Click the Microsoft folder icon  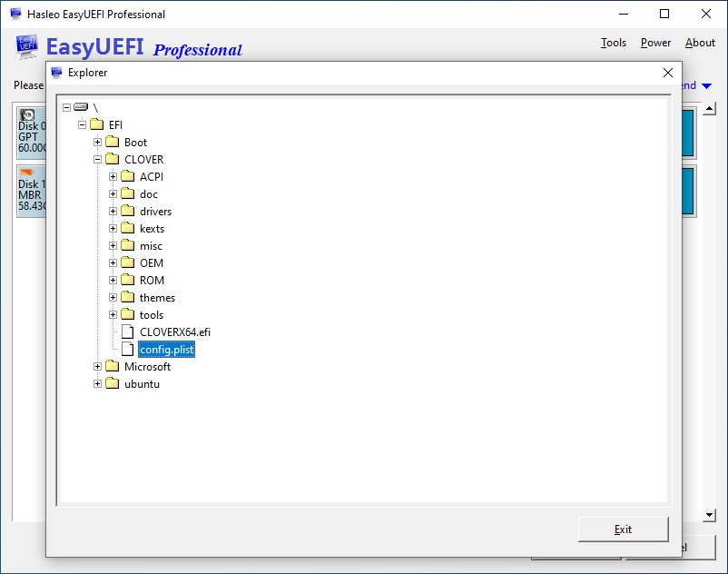[112, 366]
